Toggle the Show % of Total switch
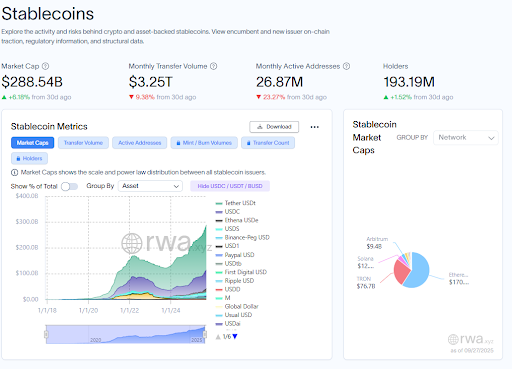The height and width of the screenshot is (369, 512). click(x=69, y=186)
